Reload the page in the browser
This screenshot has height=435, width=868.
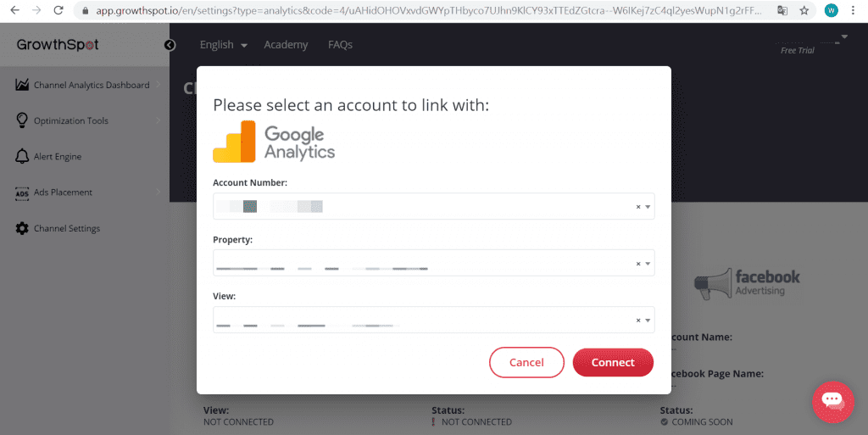point(58,10)
